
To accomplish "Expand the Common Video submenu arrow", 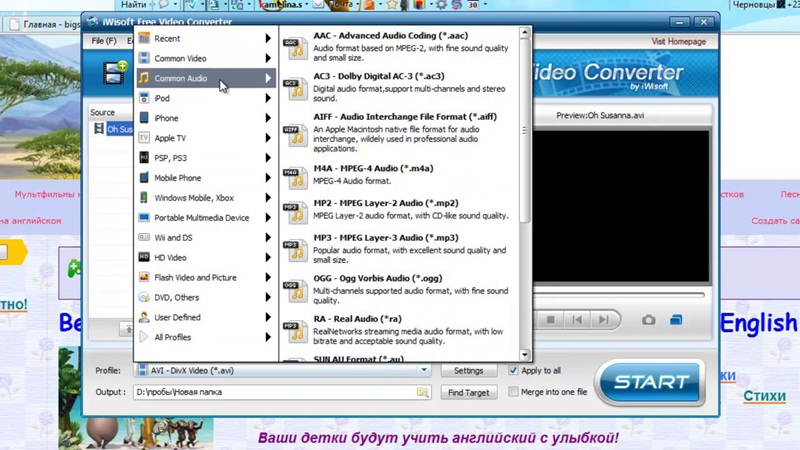I will coord(268,58).
